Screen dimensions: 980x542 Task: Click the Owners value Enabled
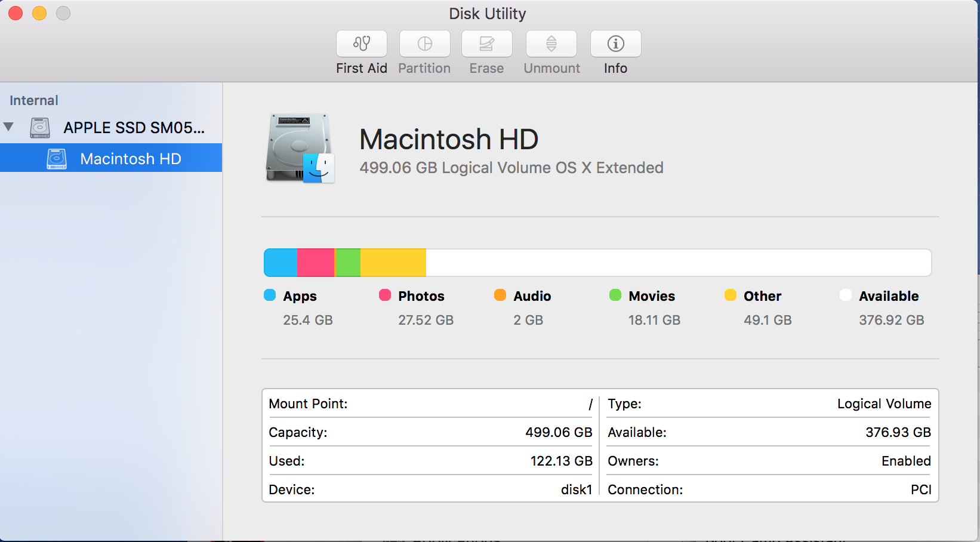[x=906, y=461]
